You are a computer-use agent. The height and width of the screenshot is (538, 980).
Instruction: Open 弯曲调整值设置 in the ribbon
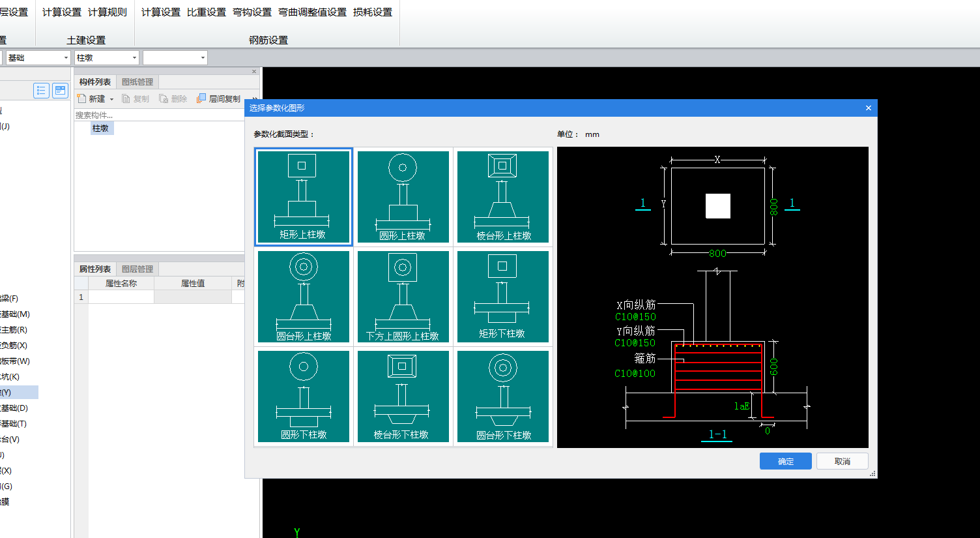click(313, 12)
